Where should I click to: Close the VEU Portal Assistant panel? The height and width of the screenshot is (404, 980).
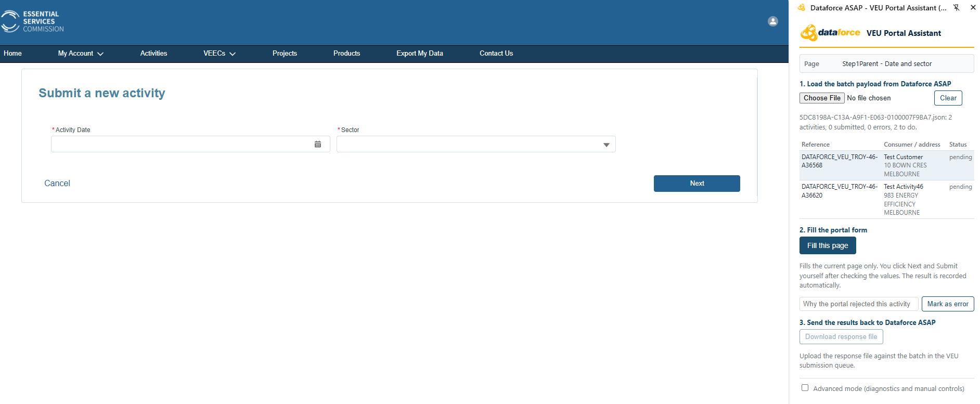tap(973, 7)
